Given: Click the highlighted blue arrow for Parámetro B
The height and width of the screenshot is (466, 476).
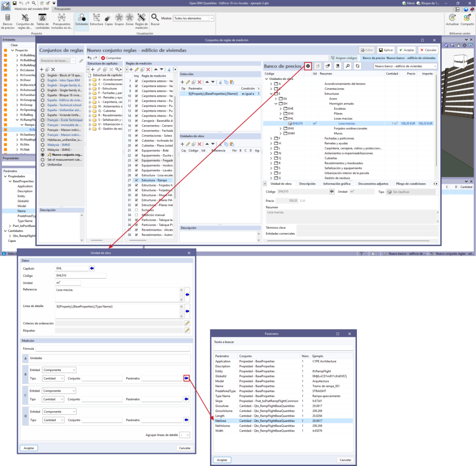Looking at the screenshot, I should (186, 378).
